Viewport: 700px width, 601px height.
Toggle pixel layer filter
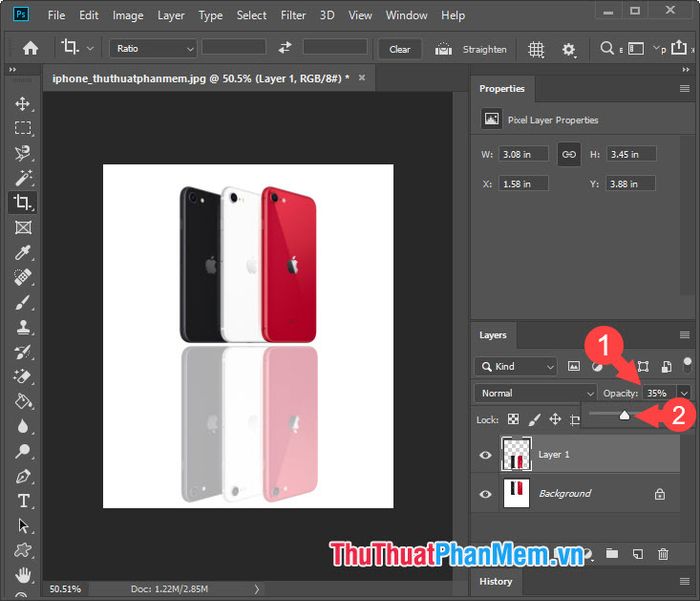pyautogui.click(x=574, y=367)
